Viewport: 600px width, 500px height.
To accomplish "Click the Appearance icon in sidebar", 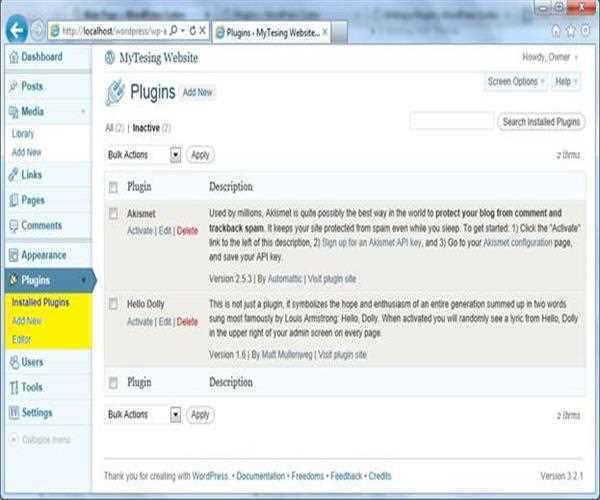I will 12,255.
